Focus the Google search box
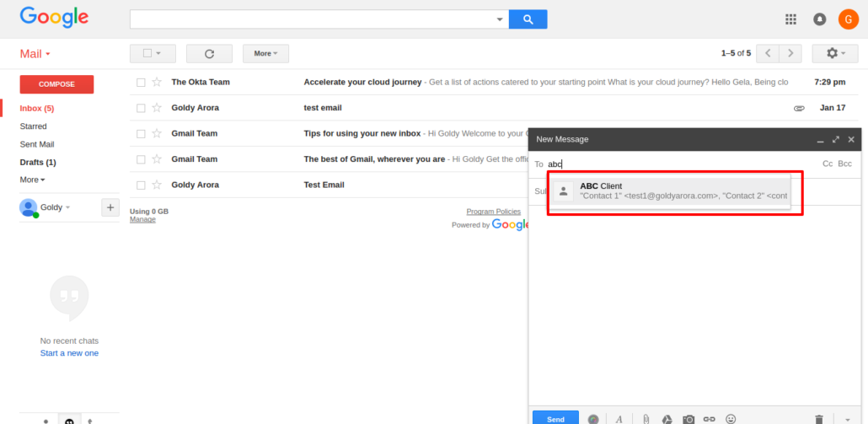Screen dimensions: 868x424 [313, 19]
